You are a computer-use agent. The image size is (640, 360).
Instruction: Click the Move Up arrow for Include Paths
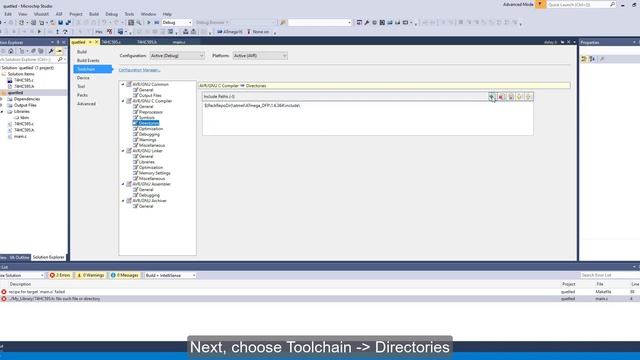[519, 97]
